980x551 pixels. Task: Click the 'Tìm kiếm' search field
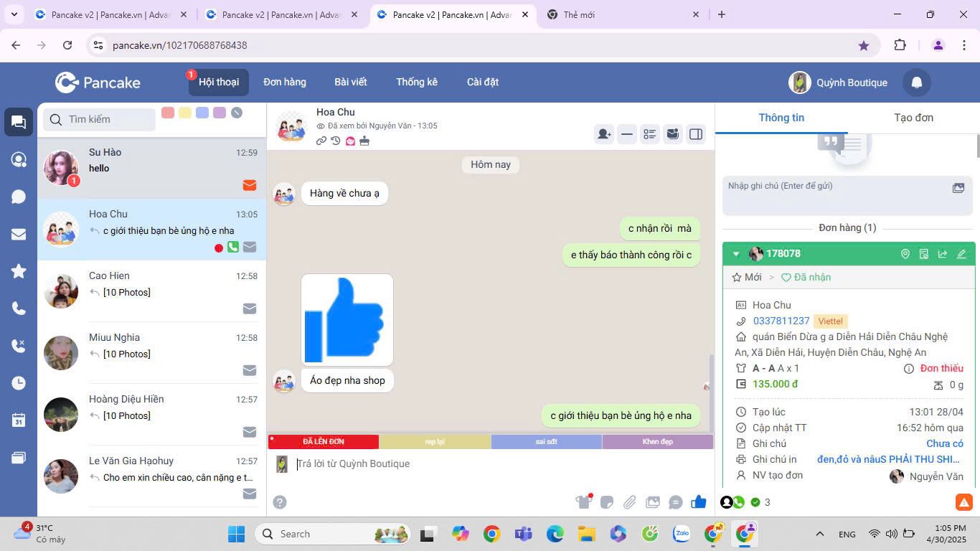click(108, 119)
